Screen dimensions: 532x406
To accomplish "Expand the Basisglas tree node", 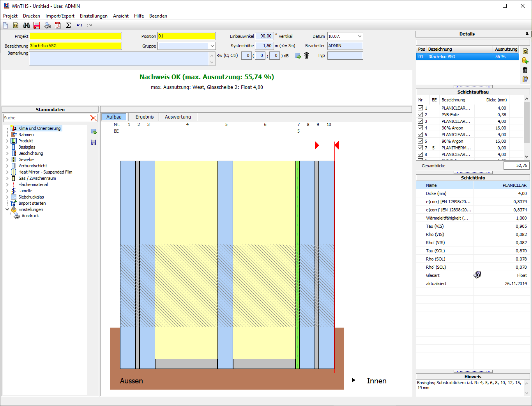I will pos(7,147).
